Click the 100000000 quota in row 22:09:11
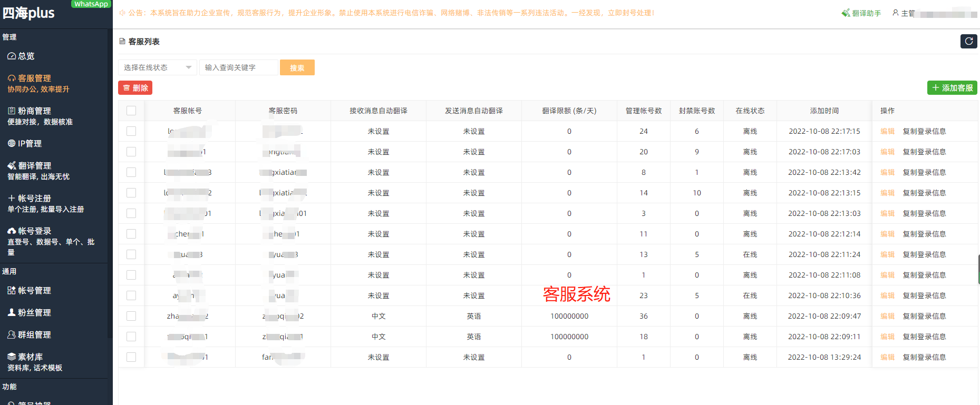 569,337
